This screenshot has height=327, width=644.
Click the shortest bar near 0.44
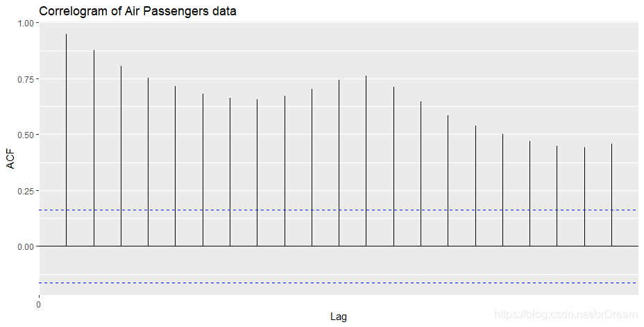tap(584, 196)
